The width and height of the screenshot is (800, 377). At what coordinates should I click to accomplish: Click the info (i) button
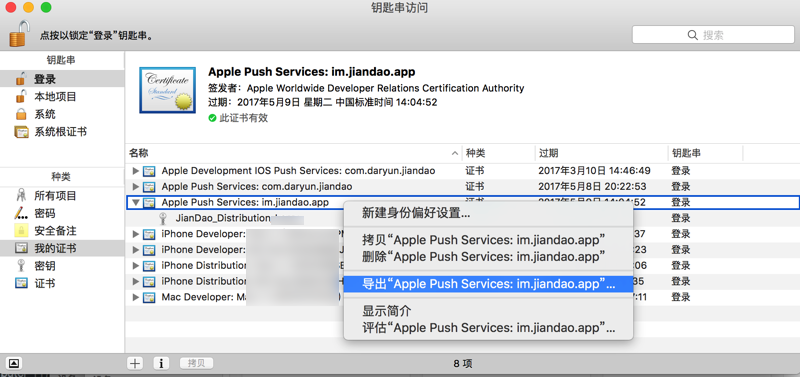click(x=161, y=363)
